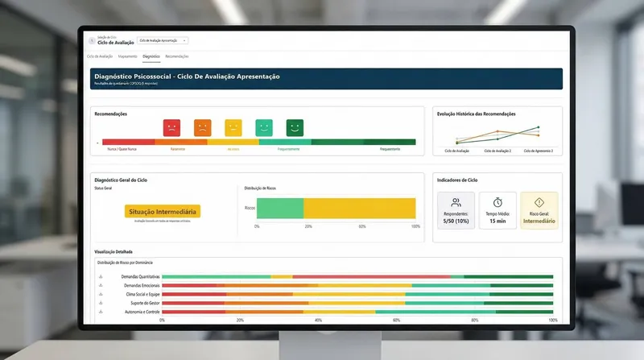The image size is (644, 360).
Task: Click download icon beside Demandas Quantitativas
Action: (101, 276)
